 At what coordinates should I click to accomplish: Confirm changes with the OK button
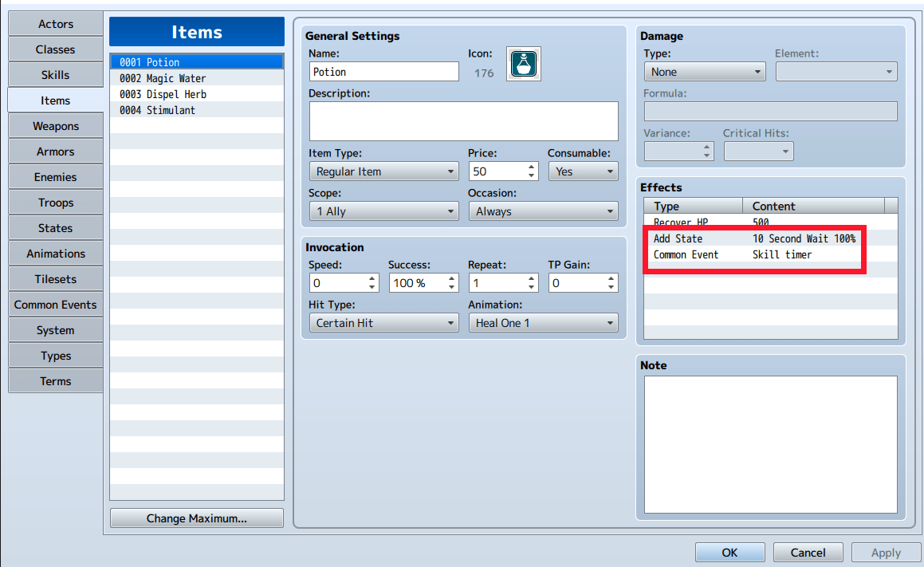click(x=729, y=551)
